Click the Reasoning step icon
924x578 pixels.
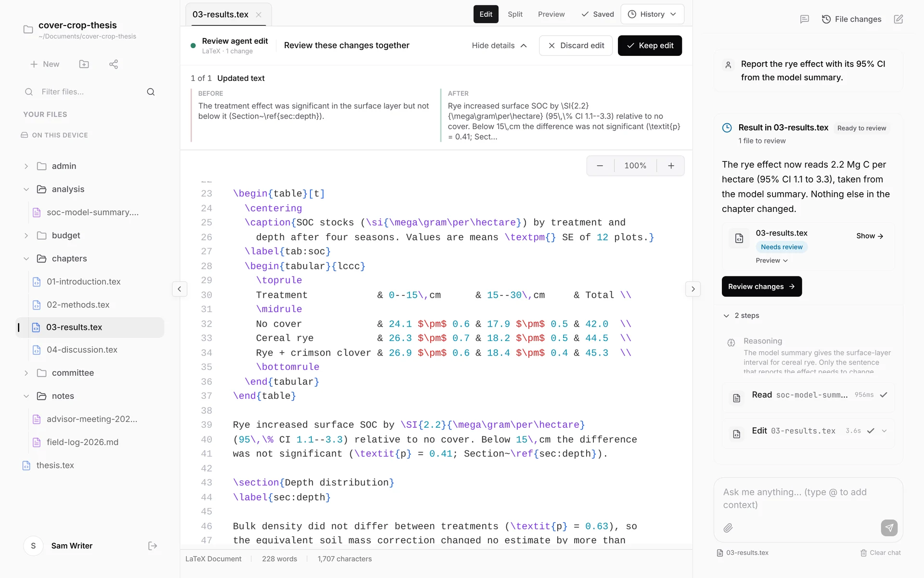pyautogui.click(x=731, y=343)
